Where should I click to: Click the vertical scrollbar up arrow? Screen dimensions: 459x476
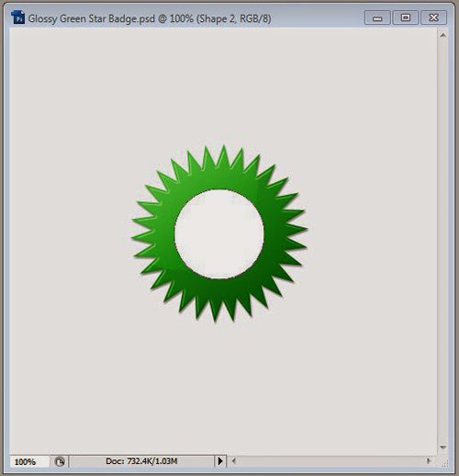[442, 35]
